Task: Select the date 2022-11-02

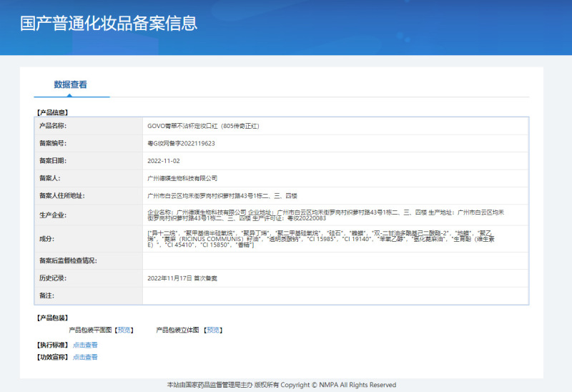Action: tap(164, 161)
